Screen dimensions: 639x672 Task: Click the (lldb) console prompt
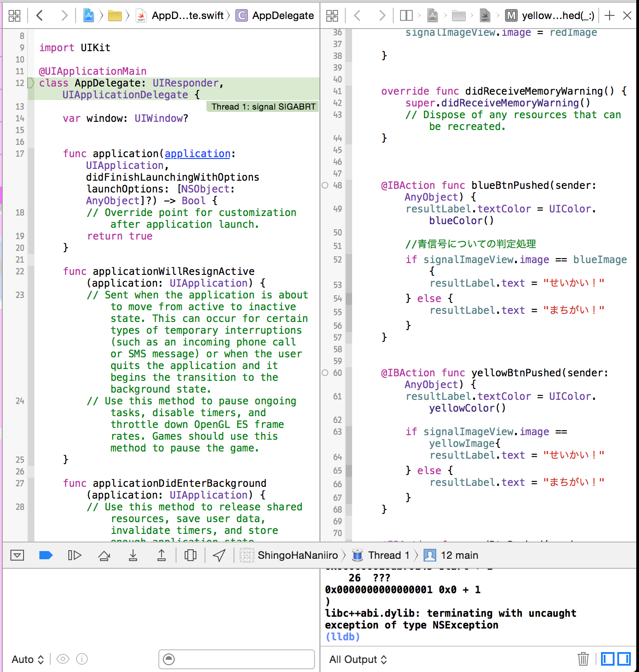tap(343, 637)
